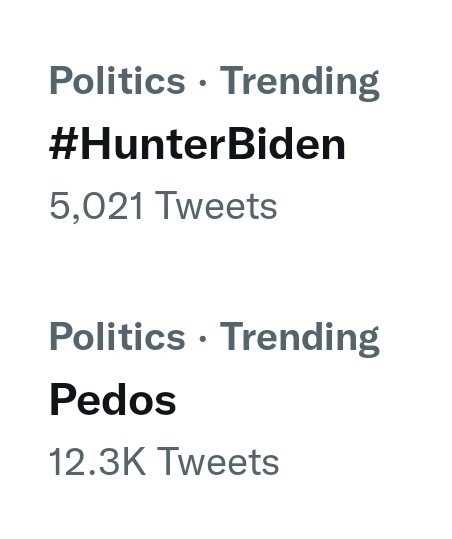Click the Politics label above Pedos

pos(118,336)
